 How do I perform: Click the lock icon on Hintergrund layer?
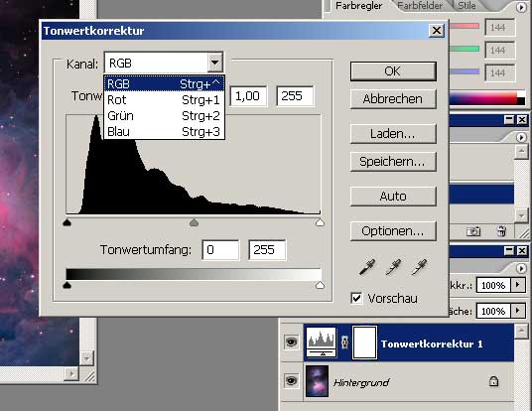pyautogui.click(x=493, y=381)
